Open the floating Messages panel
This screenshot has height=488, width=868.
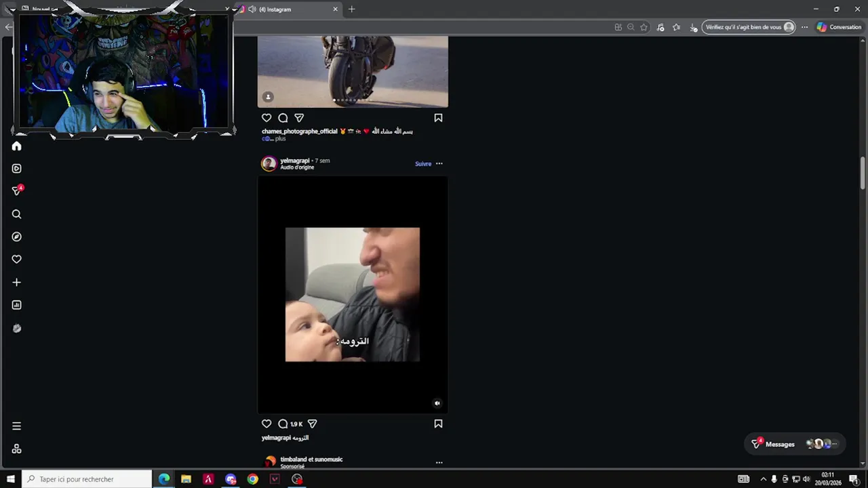[795, 444]
